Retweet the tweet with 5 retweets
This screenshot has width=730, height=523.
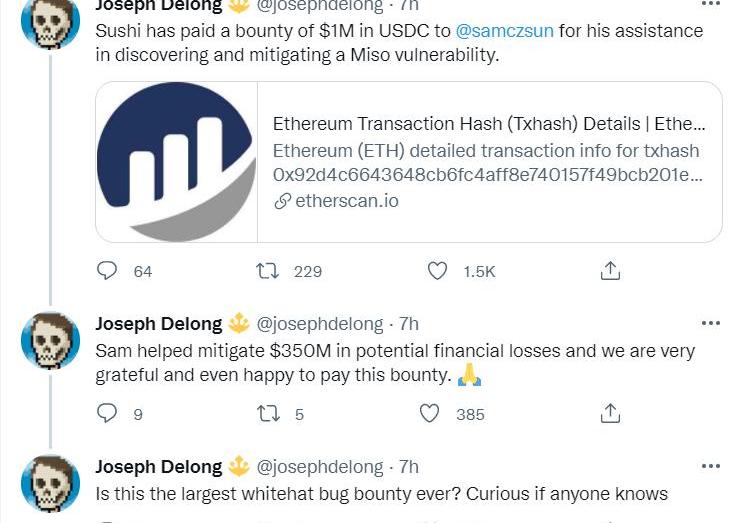tap(267, 414)
